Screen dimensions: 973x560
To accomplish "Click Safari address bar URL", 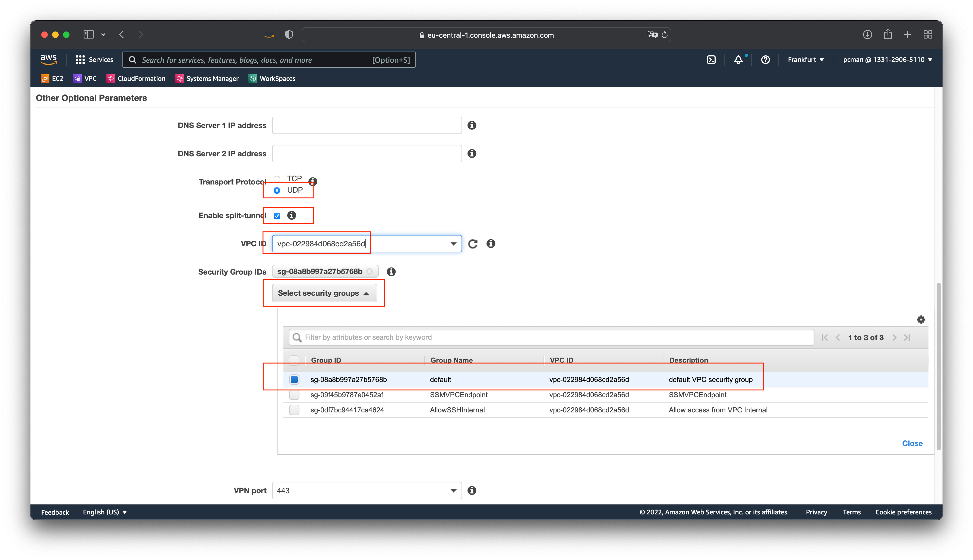I will click(x=486, y=35).
